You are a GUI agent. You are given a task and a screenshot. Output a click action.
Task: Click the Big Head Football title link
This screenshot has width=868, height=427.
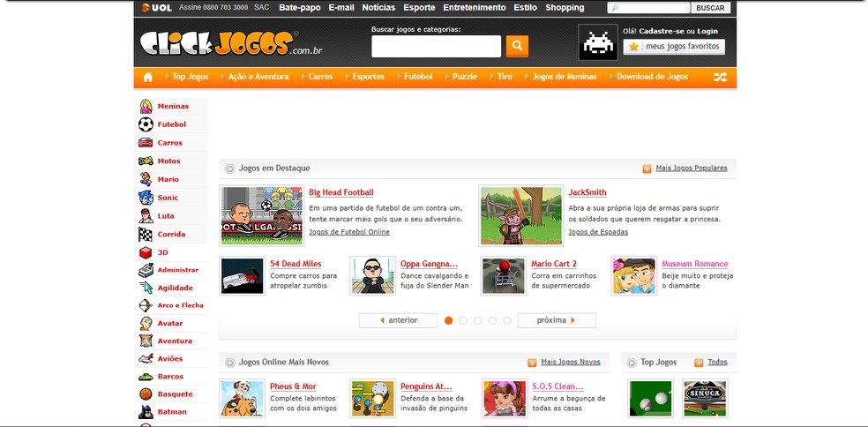pyautogui.click(x=341, y=192)
